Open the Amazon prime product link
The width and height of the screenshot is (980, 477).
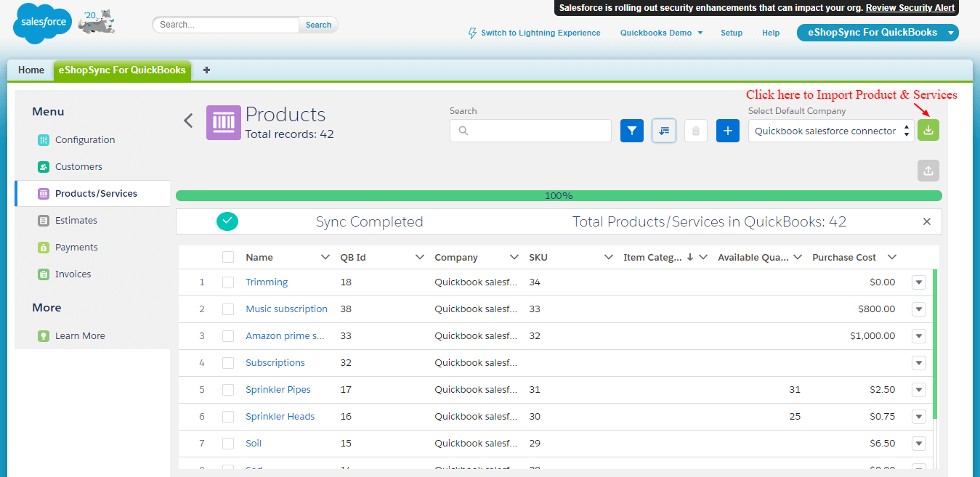tap(285, 336)
